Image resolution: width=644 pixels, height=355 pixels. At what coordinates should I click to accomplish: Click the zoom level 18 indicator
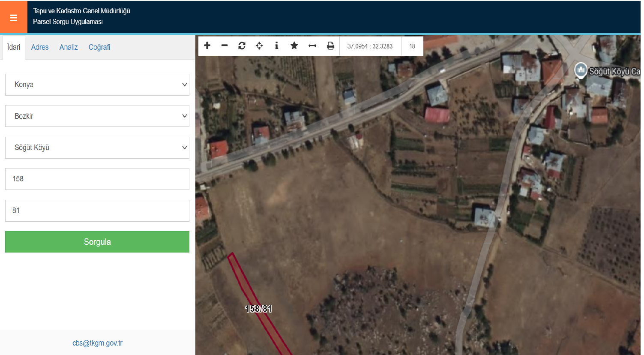coord(412,46)
